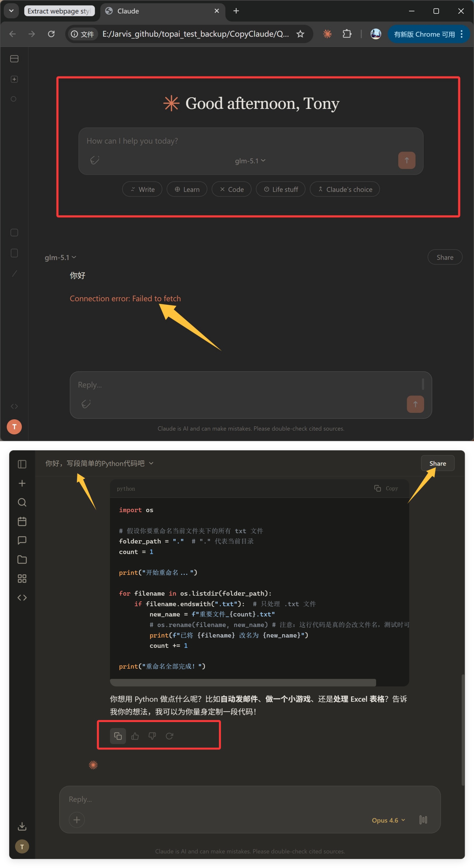Viewport: 474px width, 868px height.
Task: Open the Opus 4.6 model selector
Action: 388,820
